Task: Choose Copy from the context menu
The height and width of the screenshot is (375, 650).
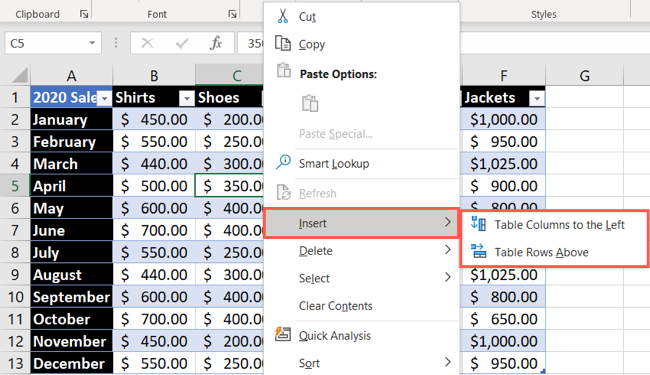Action: coord(361,44)
